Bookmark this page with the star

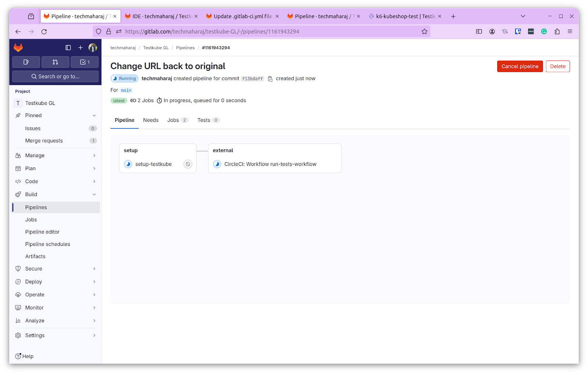click(x=424, y=32)
